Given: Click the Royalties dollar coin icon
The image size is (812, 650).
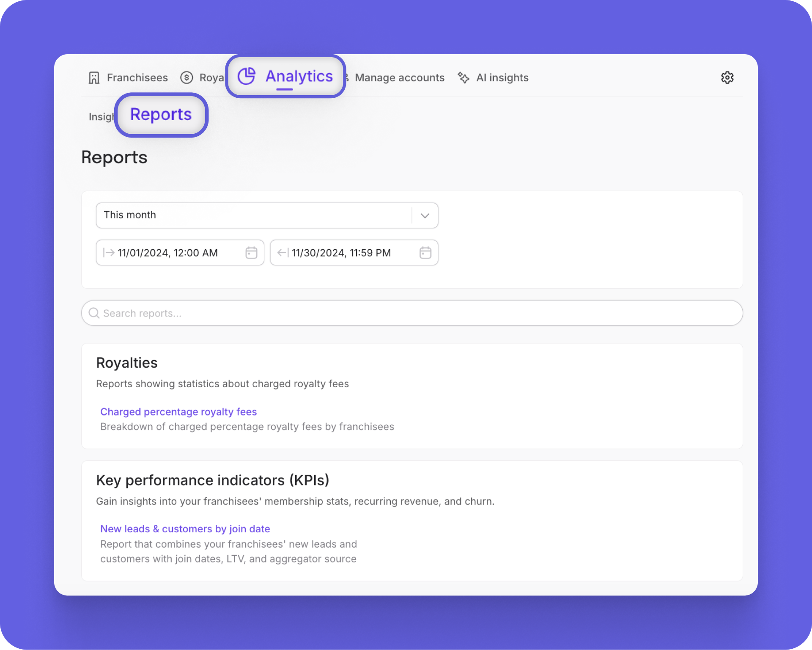Looking at the screenshot, I should (x=187, y=78).
